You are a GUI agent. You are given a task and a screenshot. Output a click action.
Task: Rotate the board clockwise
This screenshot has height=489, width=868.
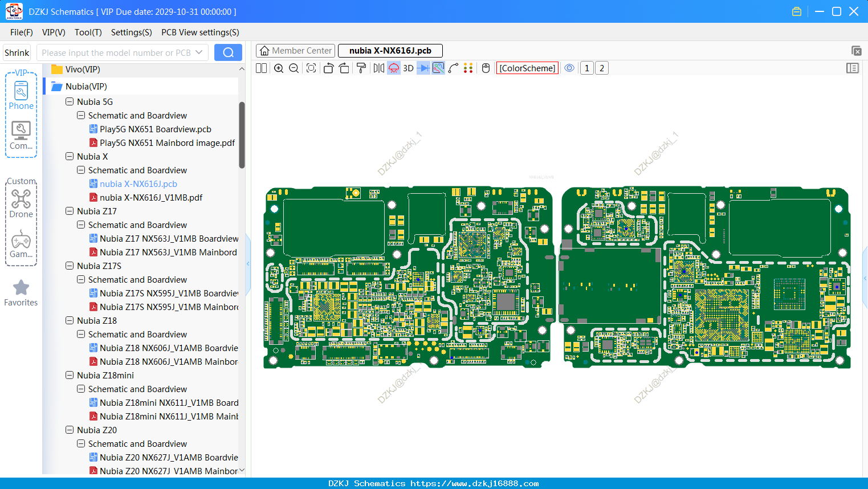pyautogui.click(x=344, y=68)
